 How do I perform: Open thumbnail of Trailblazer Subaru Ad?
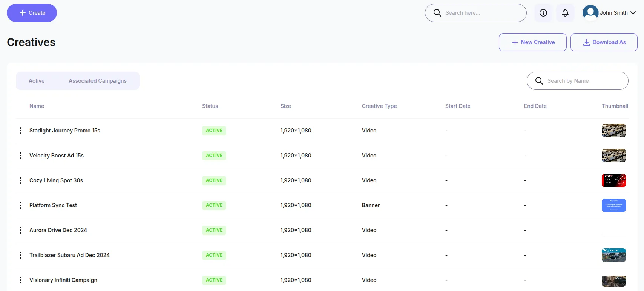(614, 255)
